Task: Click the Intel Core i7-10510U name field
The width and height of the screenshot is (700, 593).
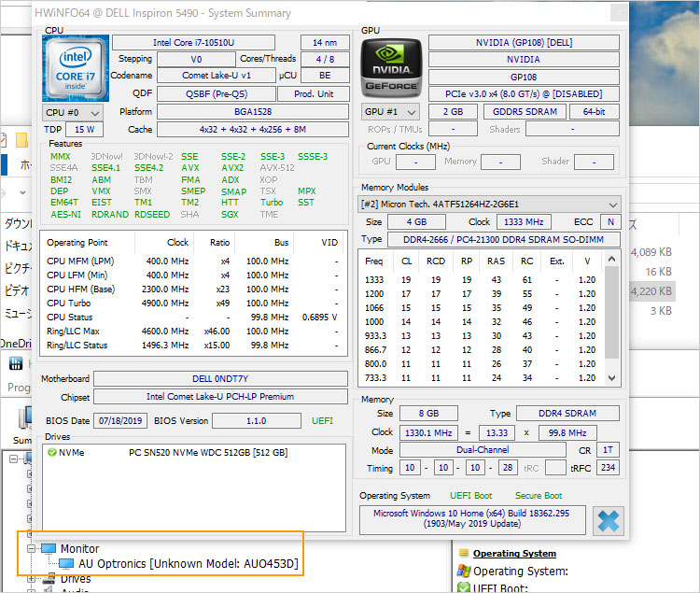Action: (x=193, y=42)
